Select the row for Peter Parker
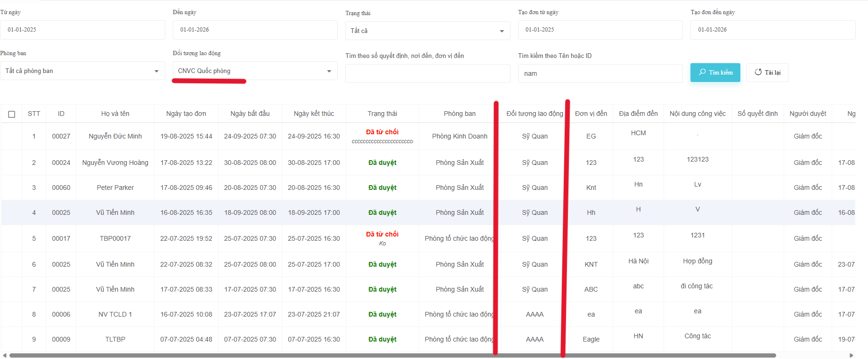This screenshot has width=868, height=359. [x=115, y=188]
